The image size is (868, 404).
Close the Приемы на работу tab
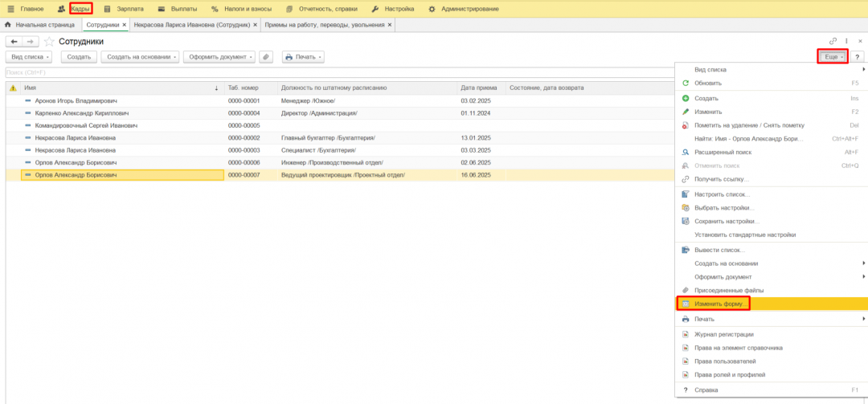pyautogui.click(x=390, y=25)
